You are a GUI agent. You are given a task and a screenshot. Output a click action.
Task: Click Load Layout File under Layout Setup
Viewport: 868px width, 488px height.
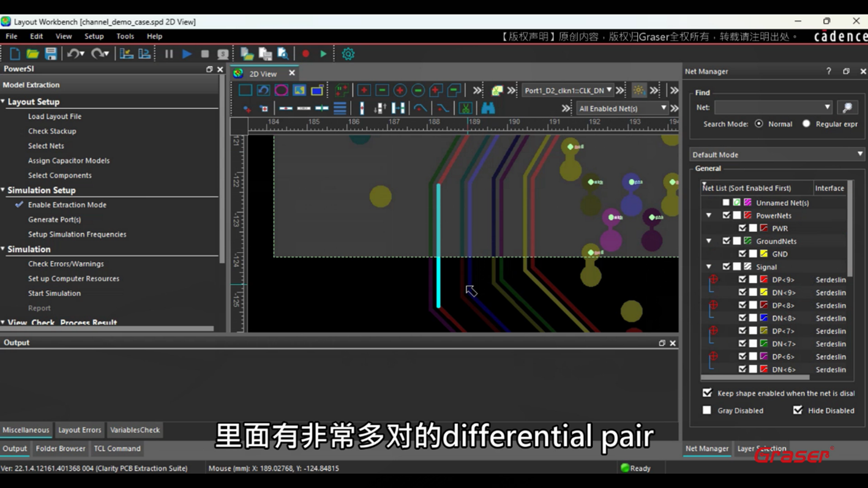(54, 116)
